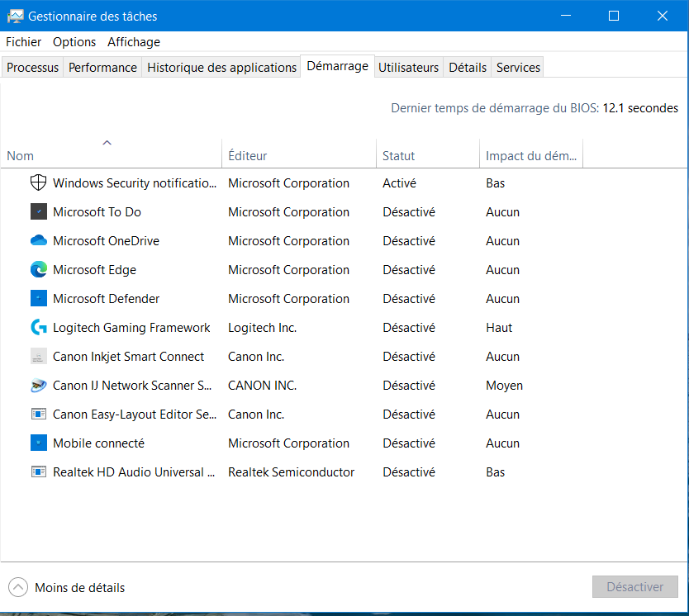Select the Démarrage tab
This screenshot has width=689, height=616.
coord(337,66)
